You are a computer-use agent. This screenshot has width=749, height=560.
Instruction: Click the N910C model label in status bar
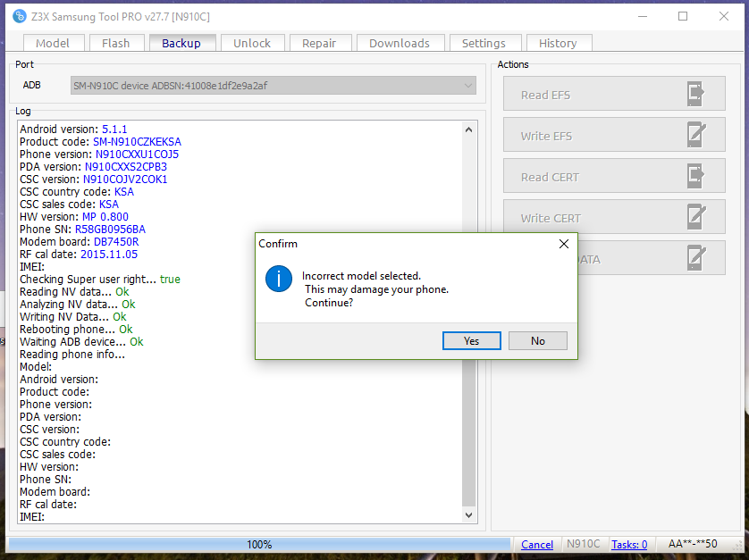click(584, 544)
